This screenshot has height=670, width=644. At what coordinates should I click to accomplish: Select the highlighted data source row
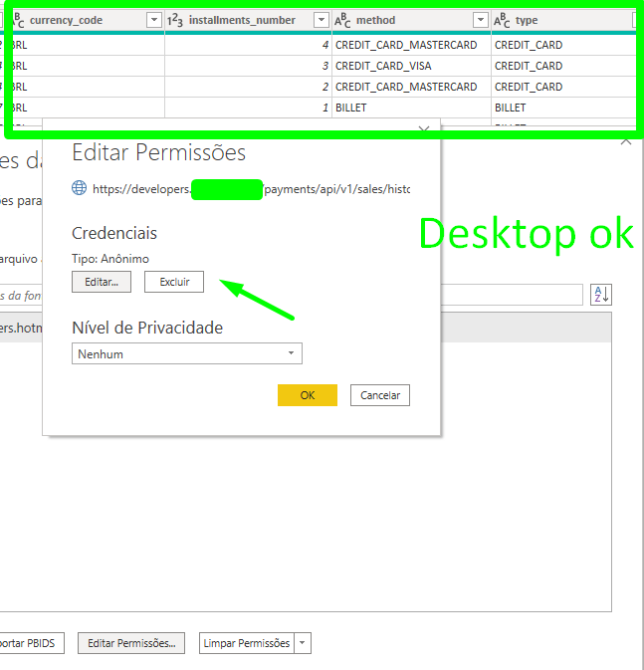coord(526,328)
